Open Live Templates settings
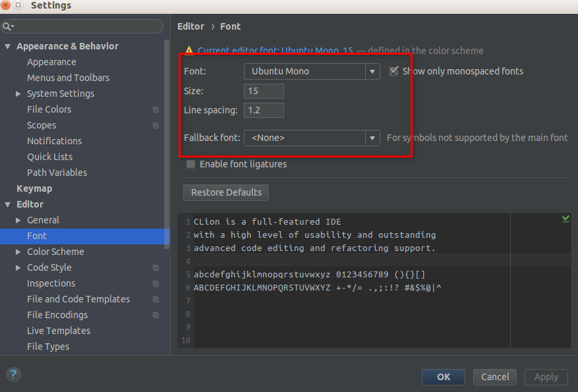 59,331
